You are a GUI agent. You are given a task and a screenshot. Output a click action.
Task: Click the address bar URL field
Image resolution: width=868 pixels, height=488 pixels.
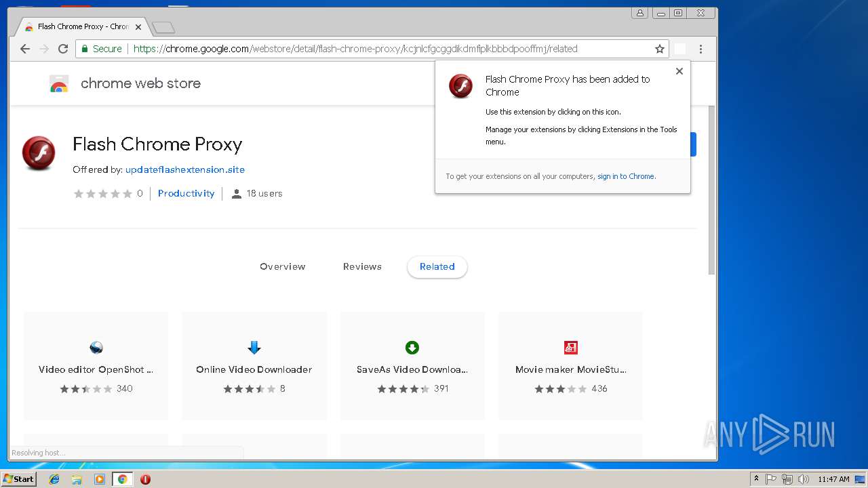pos(372,49)
